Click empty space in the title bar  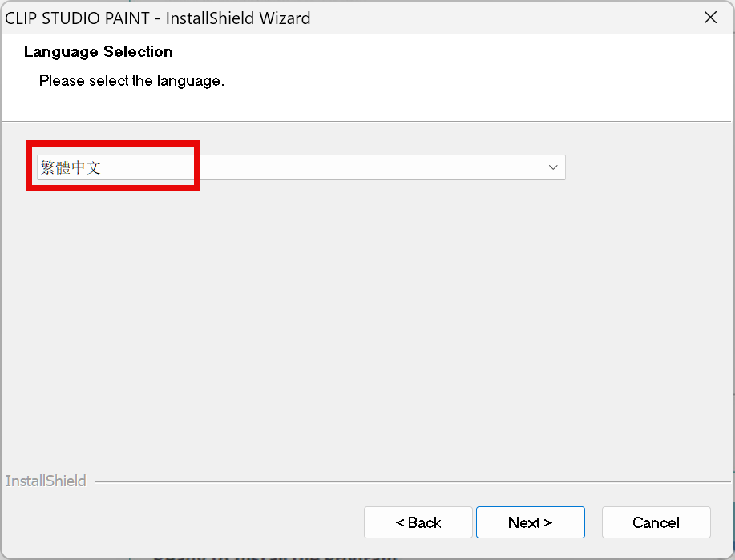497,18
